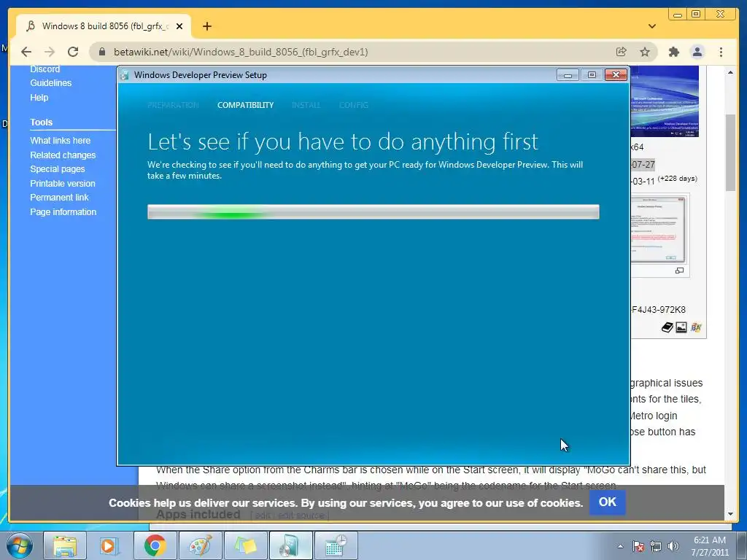Select the Windows 8 build 8056 tab
Viewport: 747px width, 560px height.
(x=104, y=26)
